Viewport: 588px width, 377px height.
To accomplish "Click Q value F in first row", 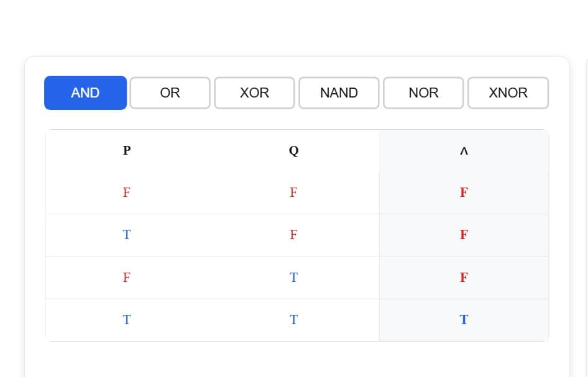I will (293, 193).
